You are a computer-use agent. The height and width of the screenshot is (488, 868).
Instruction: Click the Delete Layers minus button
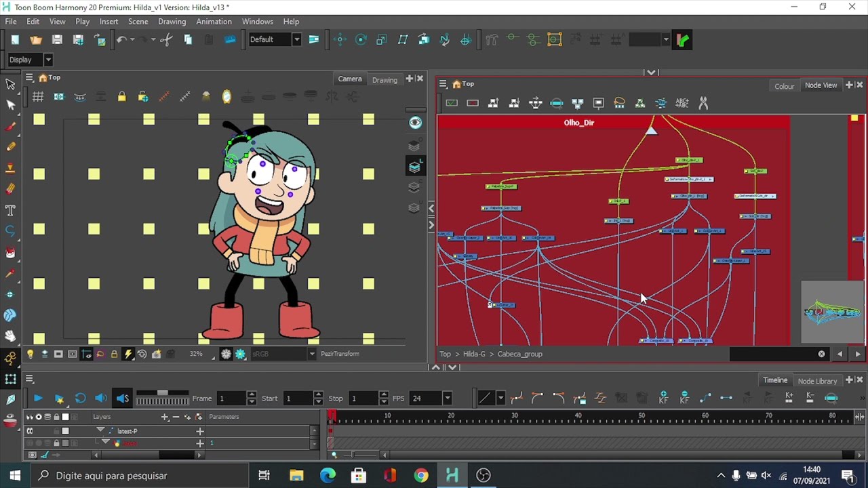176,417
